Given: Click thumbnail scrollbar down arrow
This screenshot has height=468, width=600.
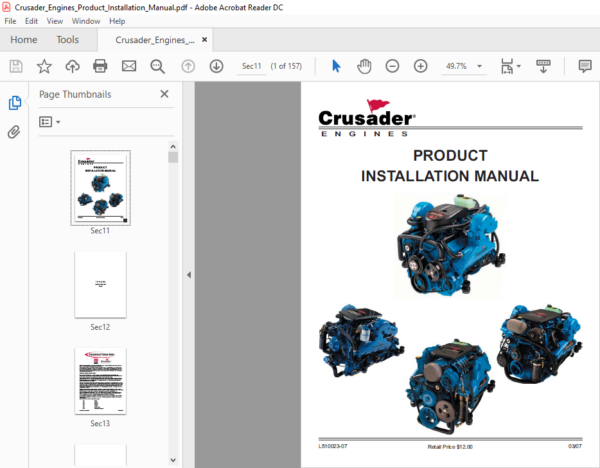Looking at the screenshot, I should 173,460.
